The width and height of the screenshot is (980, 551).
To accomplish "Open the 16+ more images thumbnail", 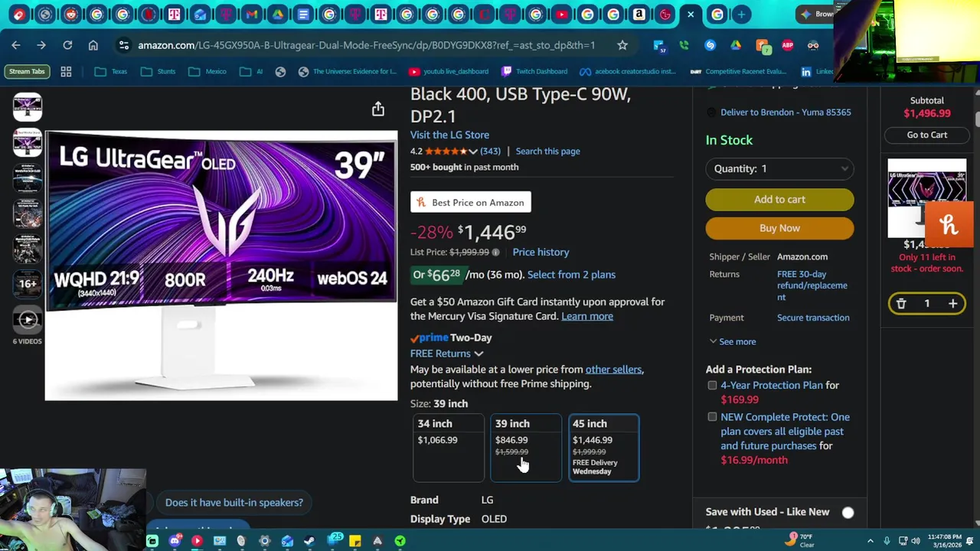I will [x=28, y=284].
